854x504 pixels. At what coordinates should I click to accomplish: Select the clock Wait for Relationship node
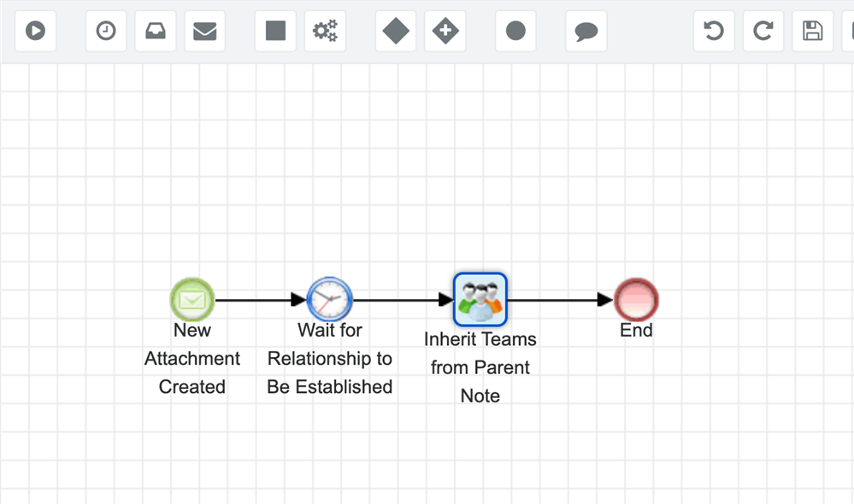coord(329,300)
